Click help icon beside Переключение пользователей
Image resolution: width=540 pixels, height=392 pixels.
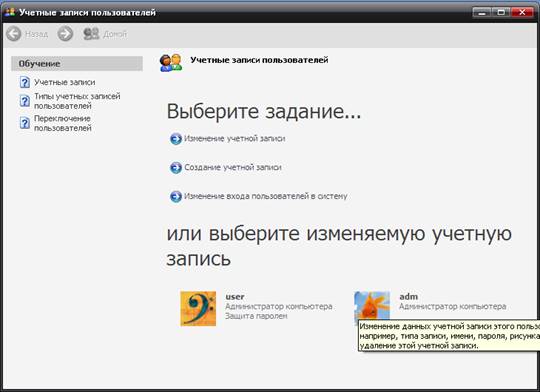[24, 123]
